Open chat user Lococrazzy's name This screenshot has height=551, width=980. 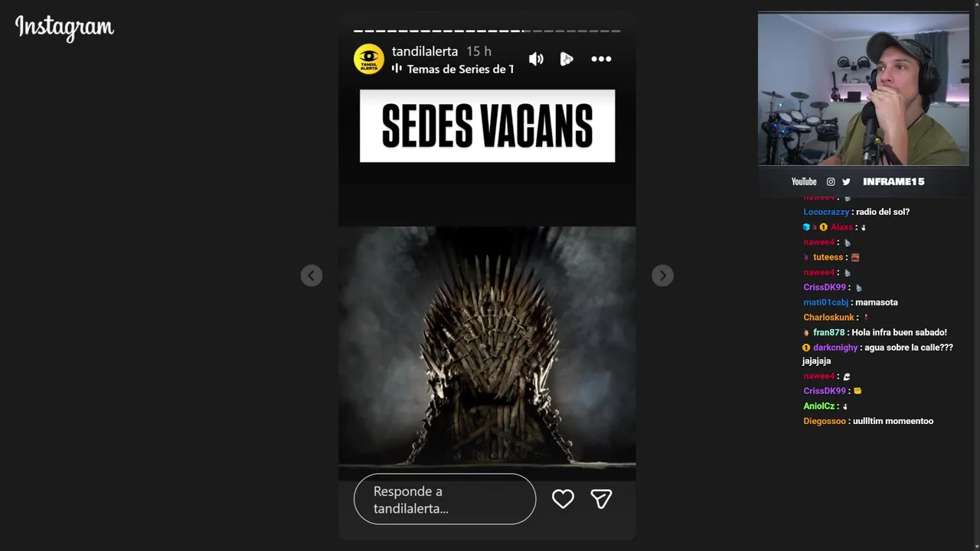pyautogui.click(x=826, y=211)
